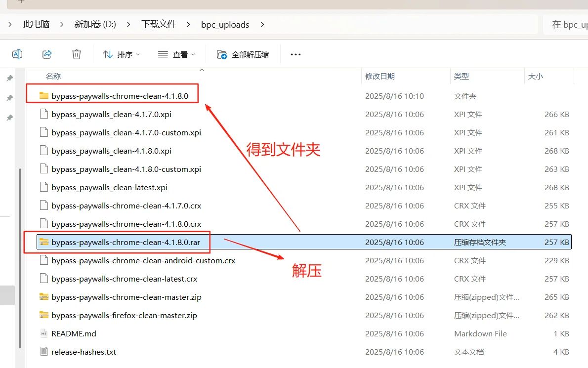Click the release-hashes.txt text file icon
The width and height of the screenshot is (588, 368).
pyautogui.click(x=43, y=352)
